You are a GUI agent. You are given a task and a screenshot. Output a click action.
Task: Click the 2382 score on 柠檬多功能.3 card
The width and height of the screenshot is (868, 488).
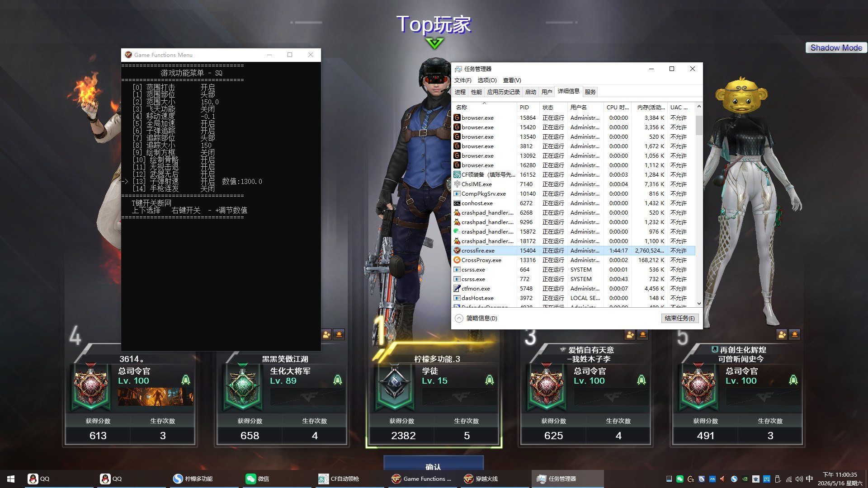tap(403, 436)
